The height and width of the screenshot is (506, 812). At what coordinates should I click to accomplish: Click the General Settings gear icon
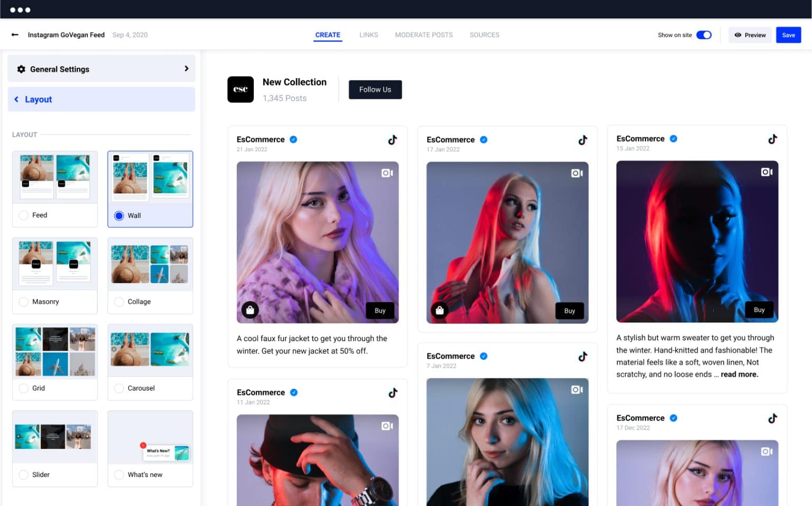coord(21,69)
